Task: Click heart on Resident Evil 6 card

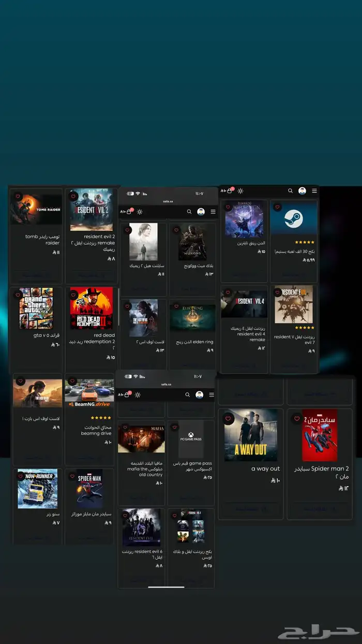Action: click(x=126, y=516)
